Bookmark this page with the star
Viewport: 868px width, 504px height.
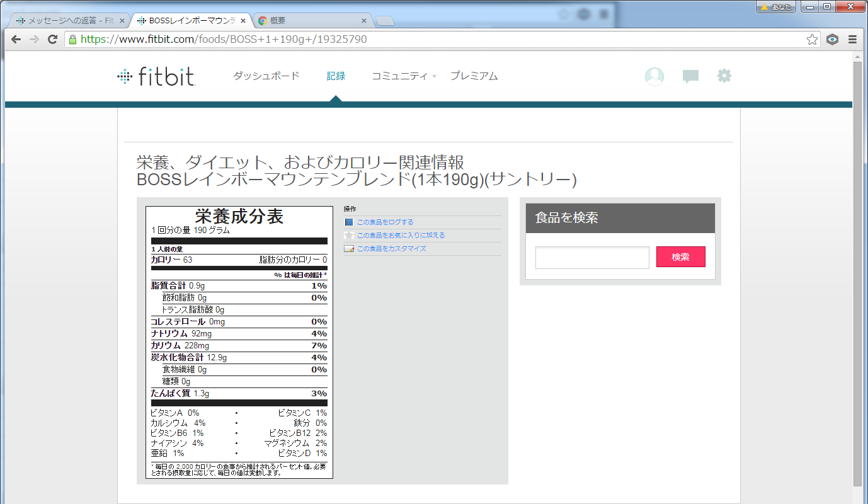(813, 40)
